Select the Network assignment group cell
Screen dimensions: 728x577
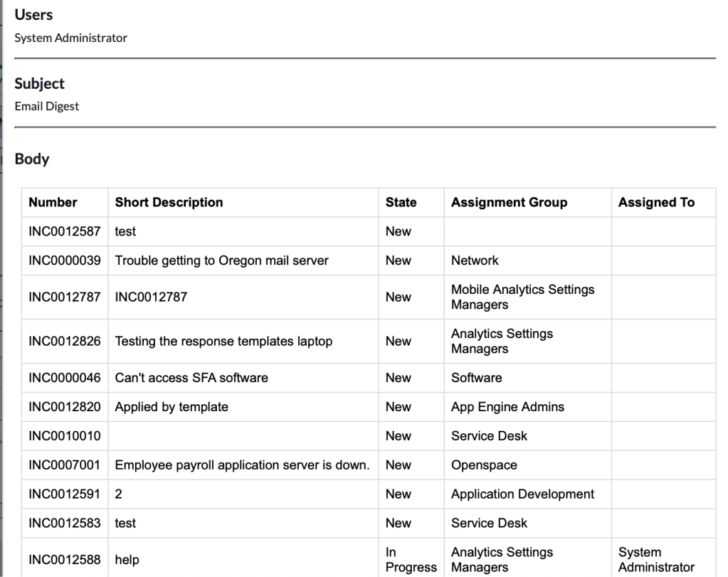[475, 260]
